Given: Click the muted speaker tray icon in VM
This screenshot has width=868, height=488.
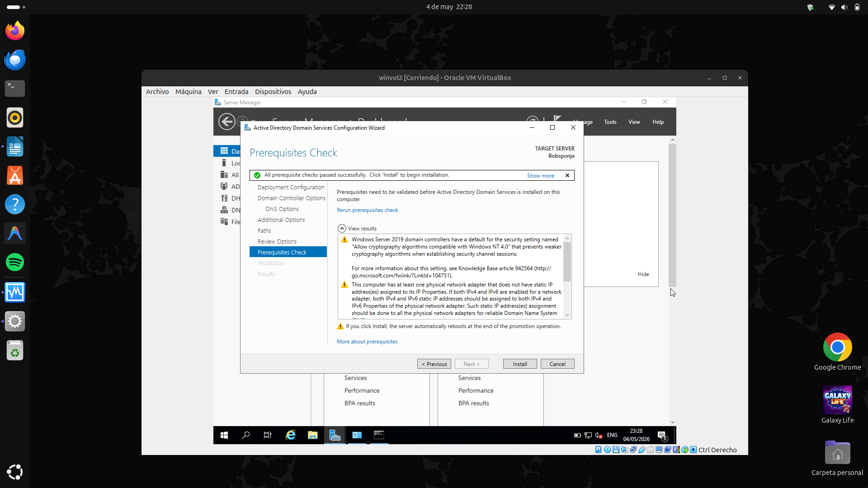Looking at the screenshot, I should (599, 436).
